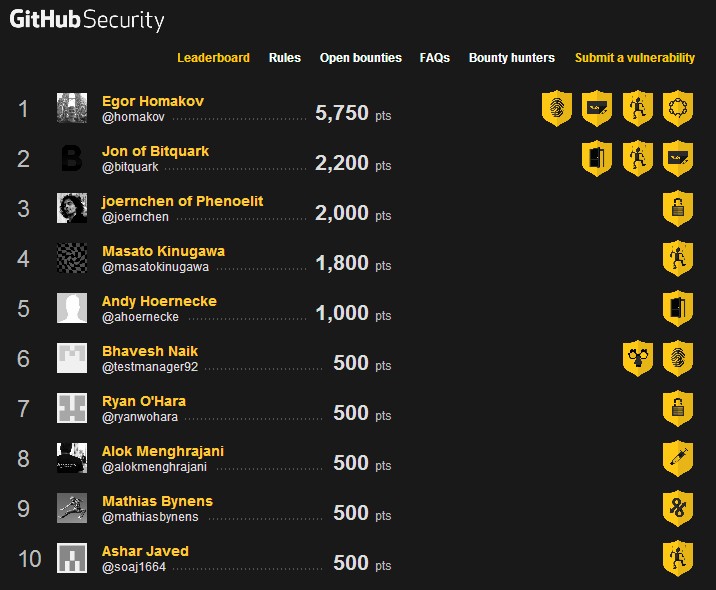Navigate to FAQs
The image size is (716, 590).
[x=435, y=58]
